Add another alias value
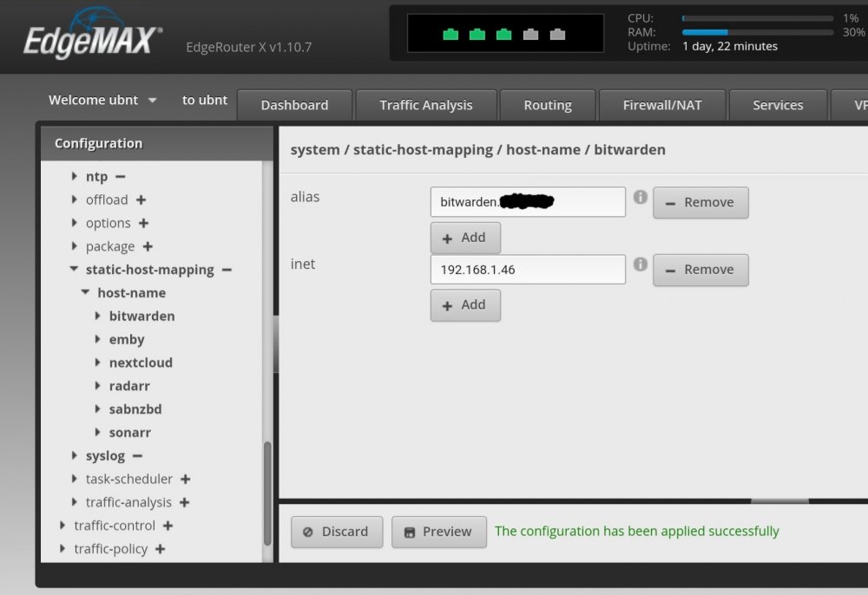The width and height of the screenshot is (868, 595). coord(465,238)
